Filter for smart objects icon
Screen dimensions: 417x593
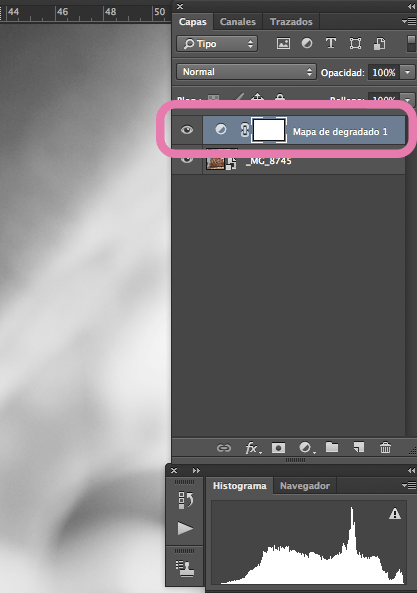[x=380, y=43]
